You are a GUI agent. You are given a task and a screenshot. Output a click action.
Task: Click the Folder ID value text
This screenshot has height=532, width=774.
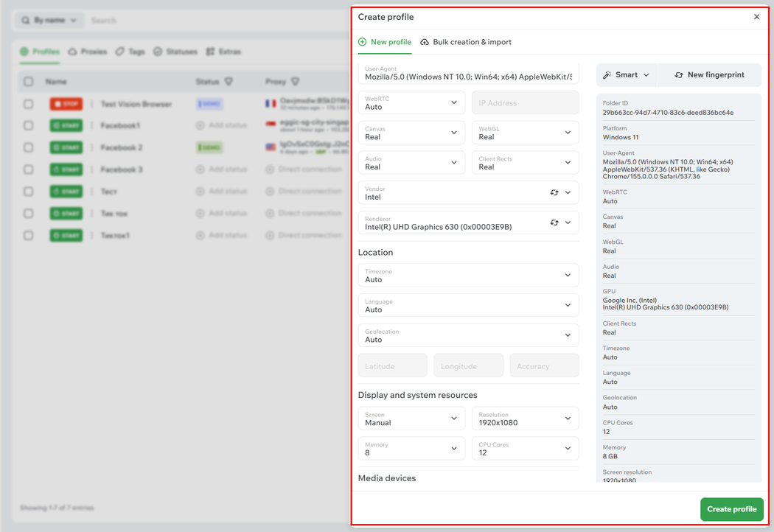668,113
